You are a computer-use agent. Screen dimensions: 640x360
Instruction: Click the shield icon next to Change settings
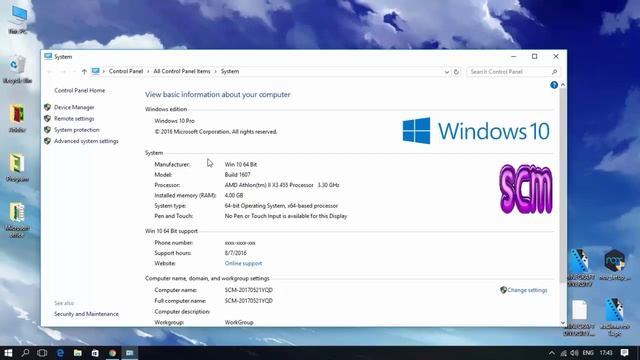pos(503,290)
